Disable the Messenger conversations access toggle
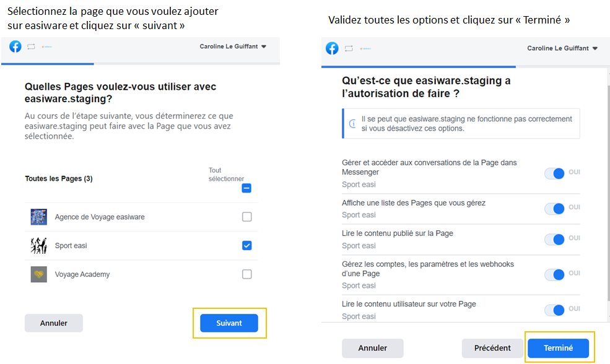This screenshot has height=364, width=610. [555, 173]
